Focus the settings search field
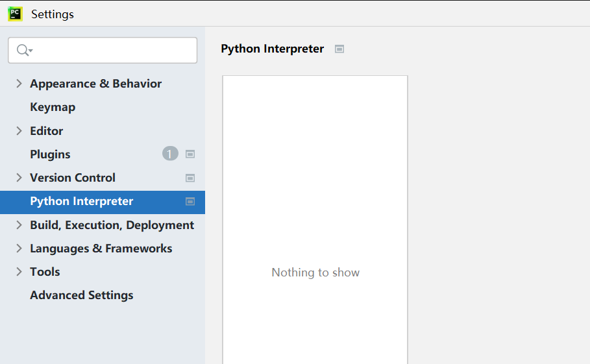This screenshot has width=590, height=364. coord(103,50)
